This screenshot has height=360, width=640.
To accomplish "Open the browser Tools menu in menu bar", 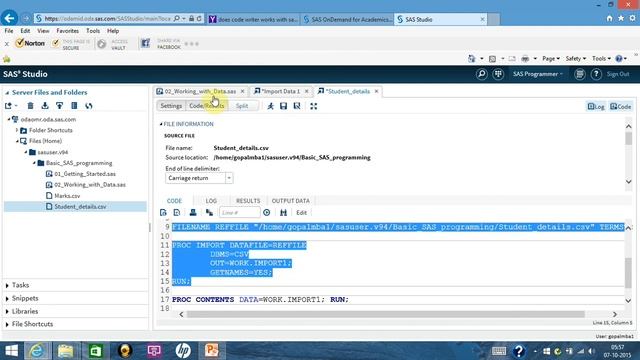I will pos(93,31).
